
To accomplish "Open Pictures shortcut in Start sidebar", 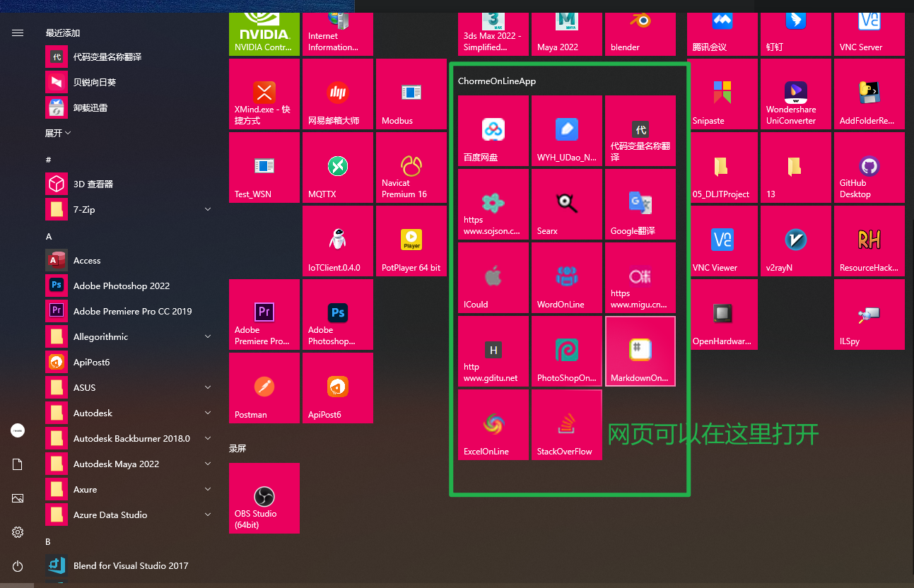I will click(x=18, y=498).
